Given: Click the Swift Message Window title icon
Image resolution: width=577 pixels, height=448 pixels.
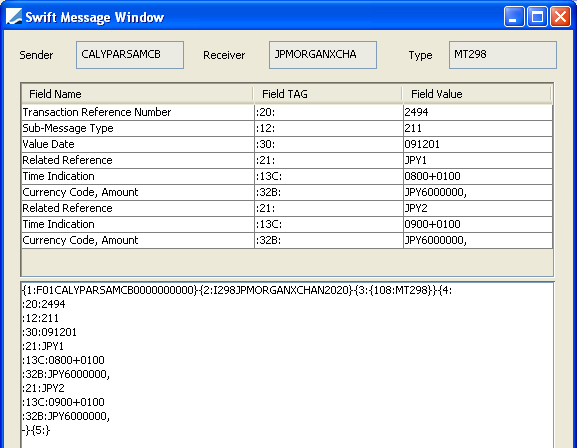Looking at the screenshot, I should point(14,17).
